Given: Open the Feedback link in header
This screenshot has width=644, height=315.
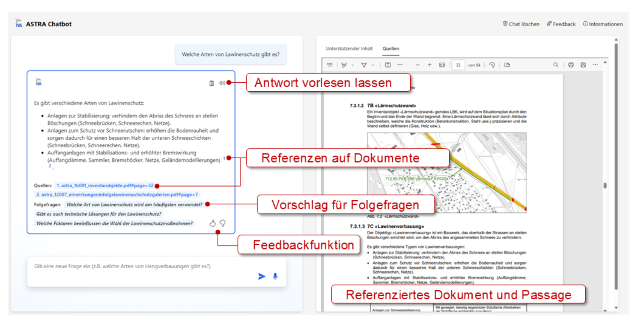Looking at the screenshot, I should [x=561, y=24].
